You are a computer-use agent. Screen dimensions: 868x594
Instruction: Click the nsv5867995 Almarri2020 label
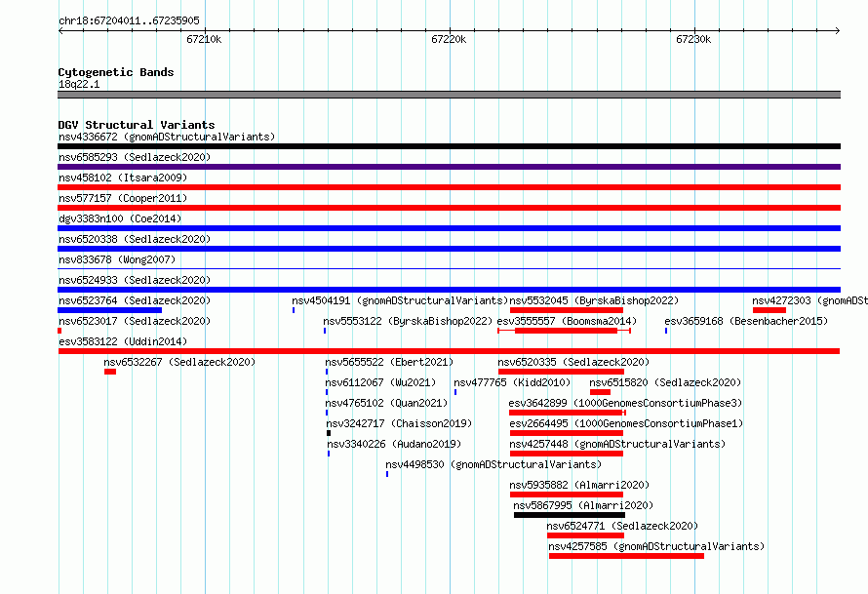coord(583,505)
